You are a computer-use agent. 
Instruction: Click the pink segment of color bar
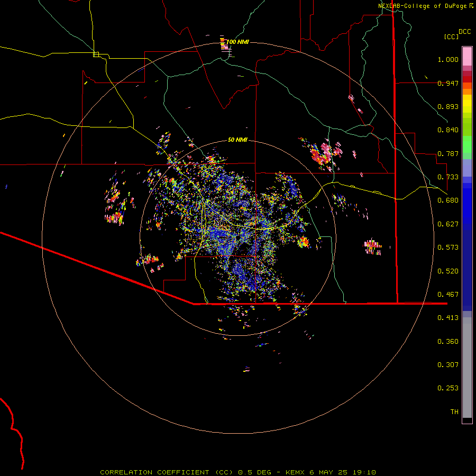pyautogui.click(x=467, y=56)
